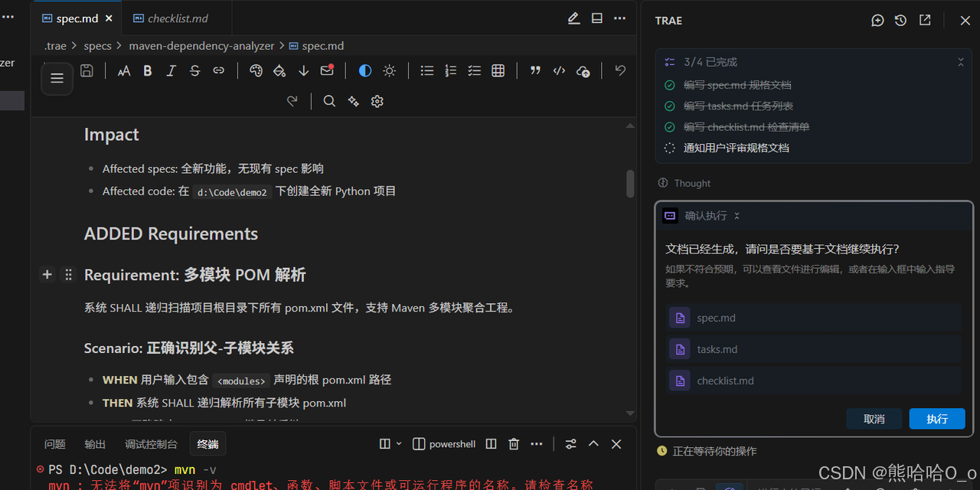980x490 pixels.
Task: Open editor settings gear
Action: [x=377, y=101]
